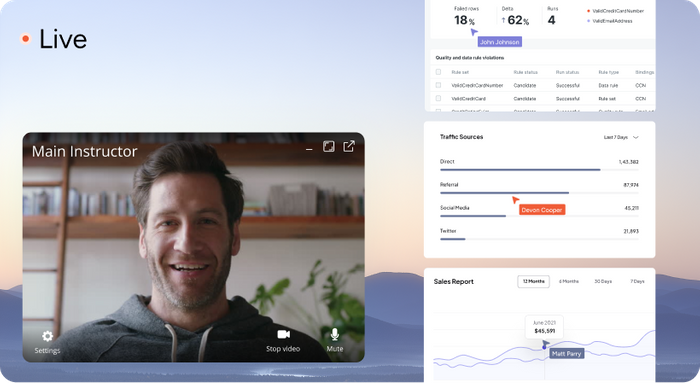
Task: Sort by the Rule set column header
Action: tap(460, 72)
